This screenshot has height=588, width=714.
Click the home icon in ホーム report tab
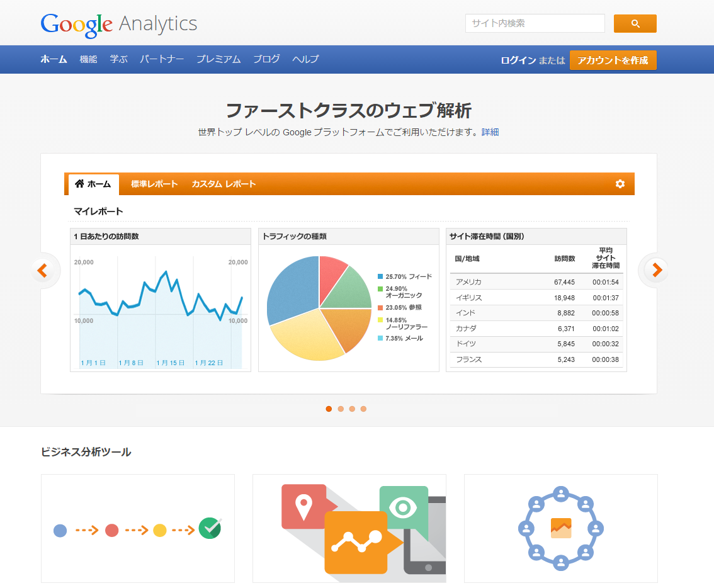click(x=79, y=183)
